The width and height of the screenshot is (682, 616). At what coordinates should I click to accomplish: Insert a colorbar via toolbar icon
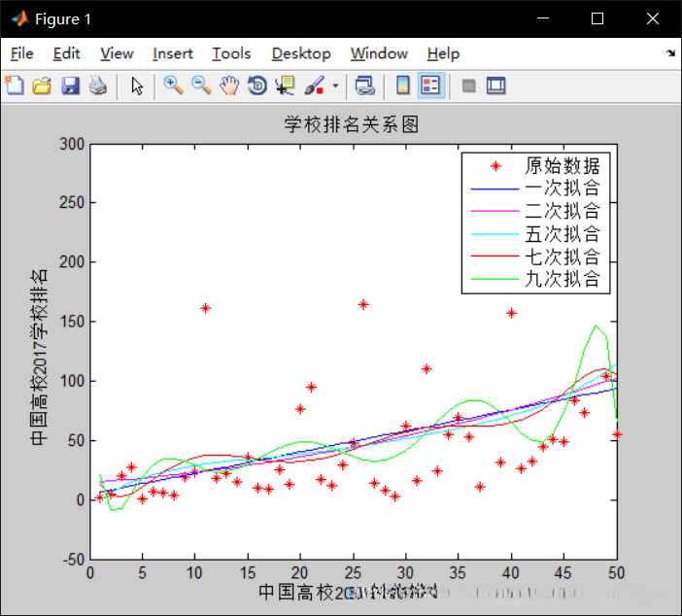pos(403,86)
